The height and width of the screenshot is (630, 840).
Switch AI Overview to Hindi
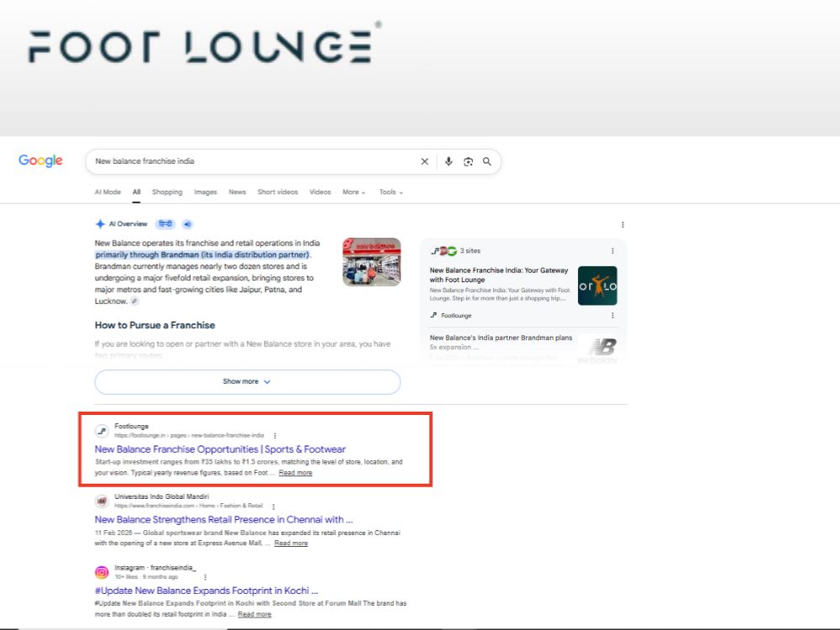[x=165, y=224]
